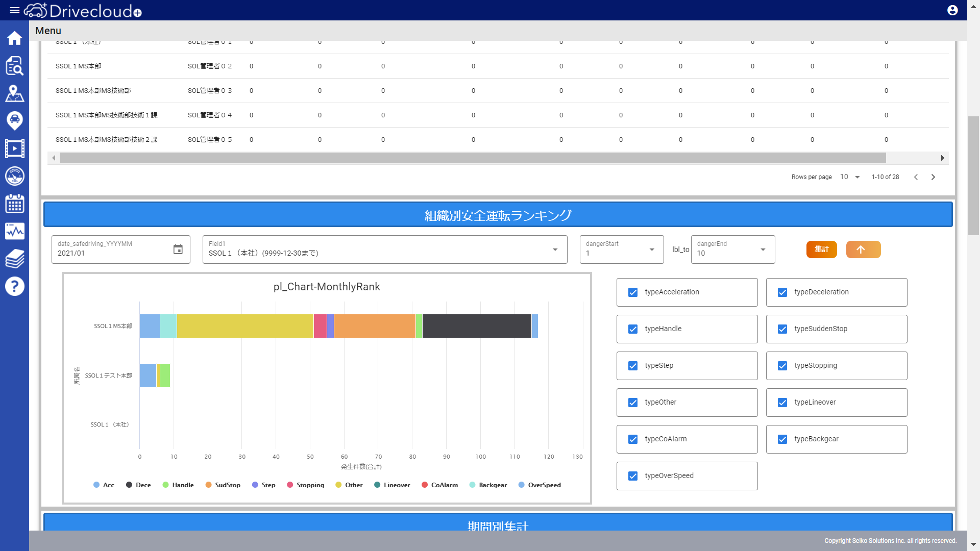This screenshot has height=551, width=980.
Task: Go to next table page
Action: click(933, 177)
